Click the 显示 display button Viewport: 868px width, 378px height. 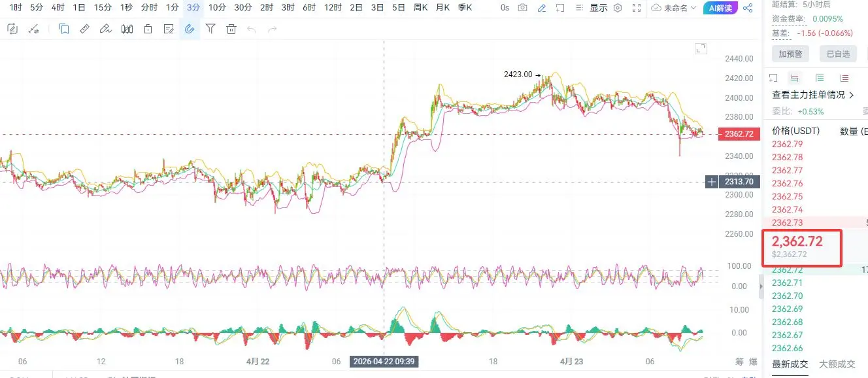pos(598,8)
